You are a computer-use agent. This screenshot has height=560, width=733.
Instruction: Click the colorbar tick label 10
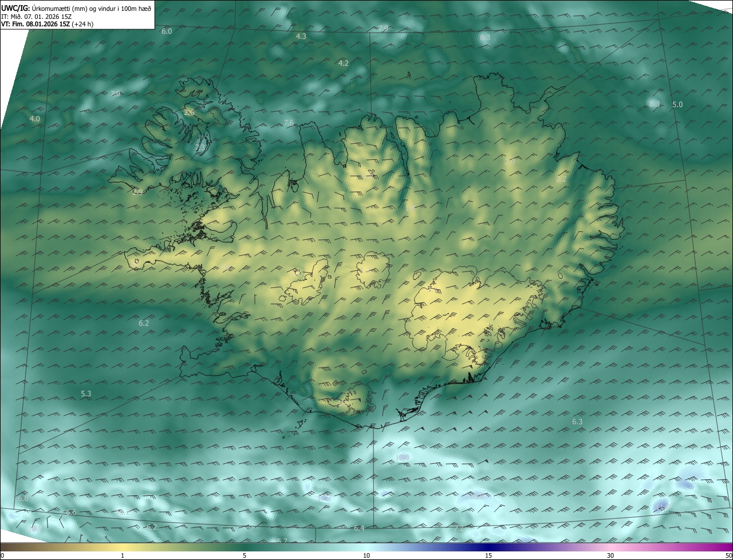tap(366, 555)
